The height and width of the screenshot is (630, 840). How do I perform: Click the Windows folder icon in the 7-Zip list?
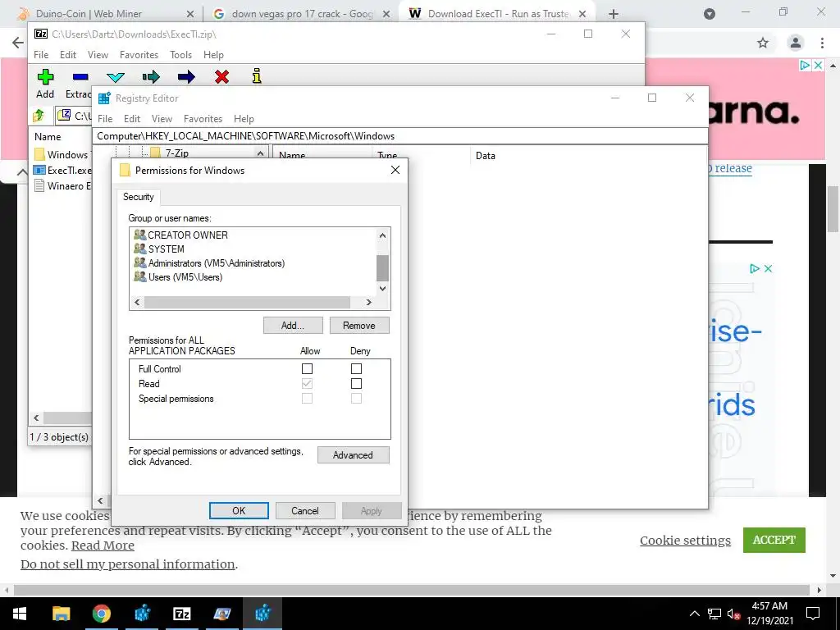click(39, 155)
